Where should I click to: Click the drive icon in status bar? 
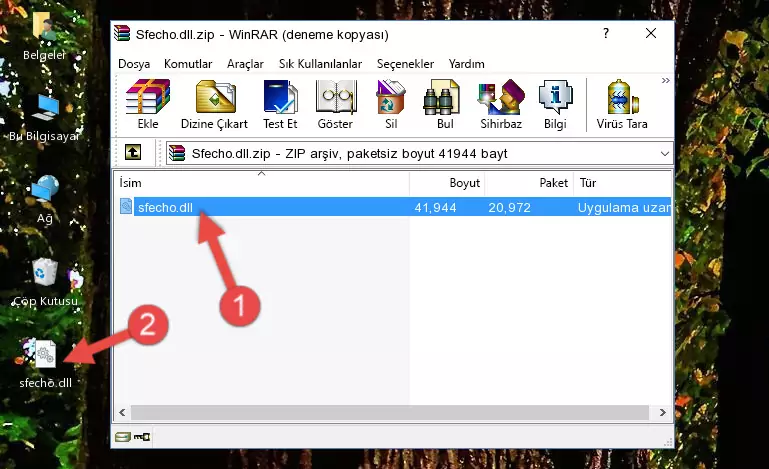coord(123,437)
